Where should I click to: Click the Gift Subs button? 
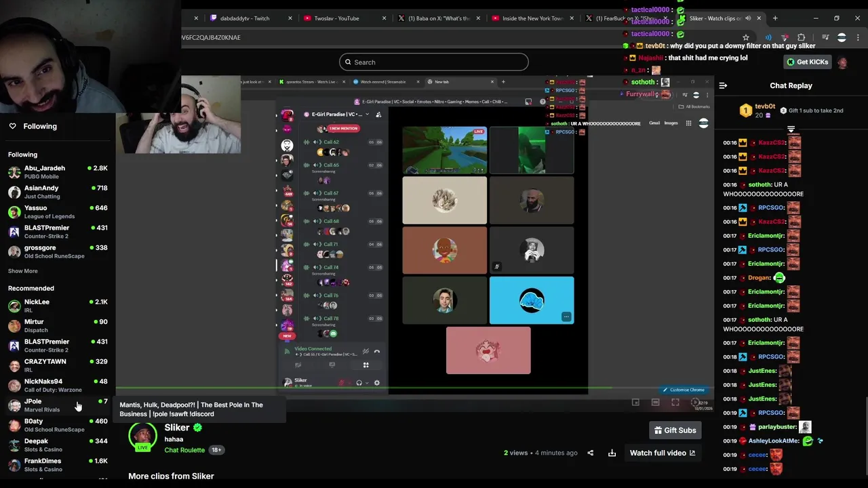pyautogui.click(x=675, y=430)
